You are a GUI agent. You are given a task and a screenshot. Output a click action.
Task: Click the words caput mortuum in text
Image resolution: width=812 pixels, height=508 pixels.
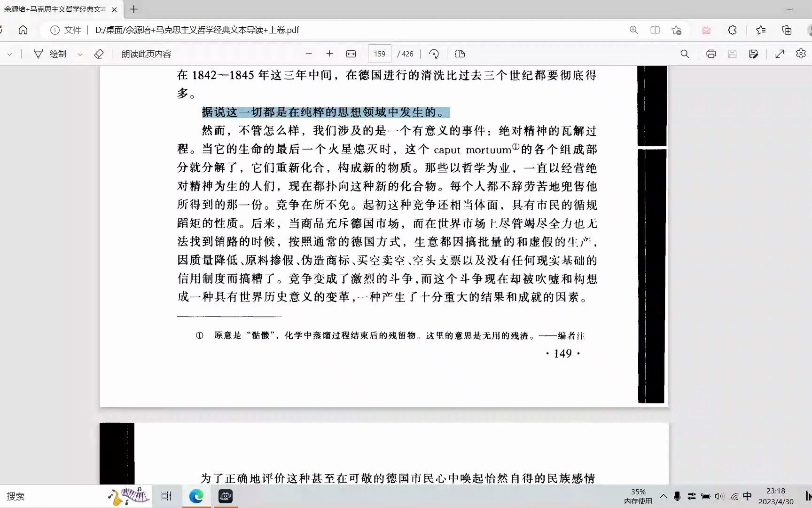[472, 150]
